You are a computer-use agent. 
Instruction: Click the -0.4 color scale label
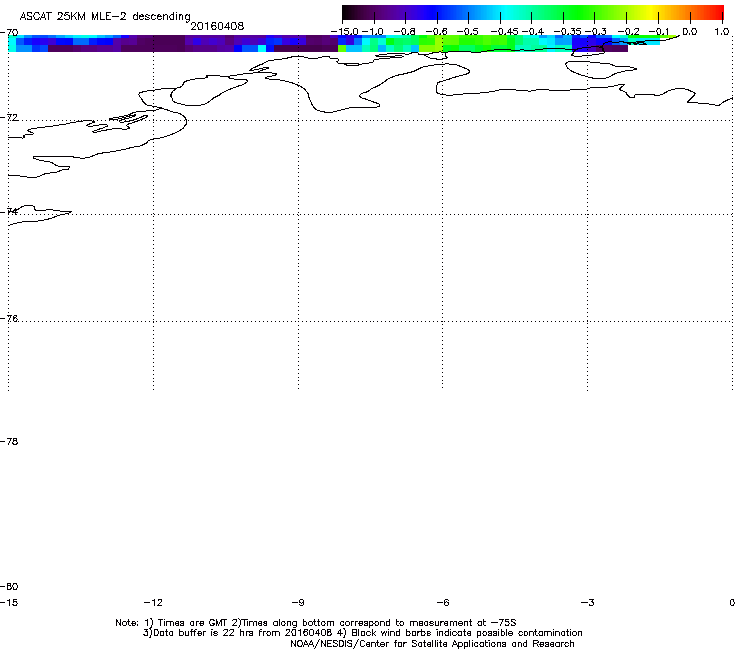click(x=532, y=32)
